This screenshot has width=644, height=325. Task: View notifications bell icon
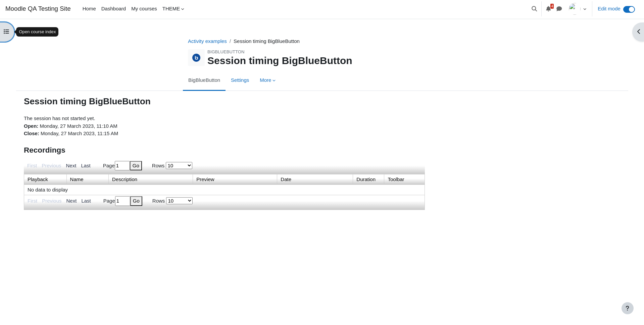point(548,9)
